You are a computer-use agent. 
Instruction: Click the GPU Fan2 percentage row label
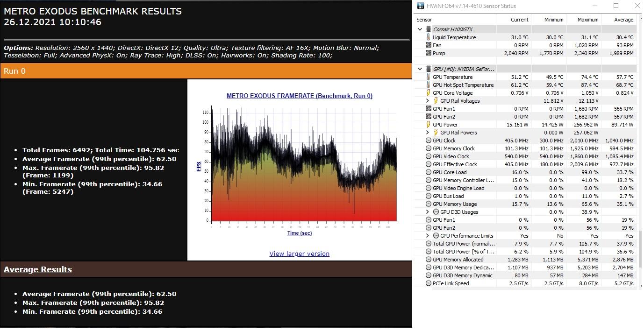(444, 228)
